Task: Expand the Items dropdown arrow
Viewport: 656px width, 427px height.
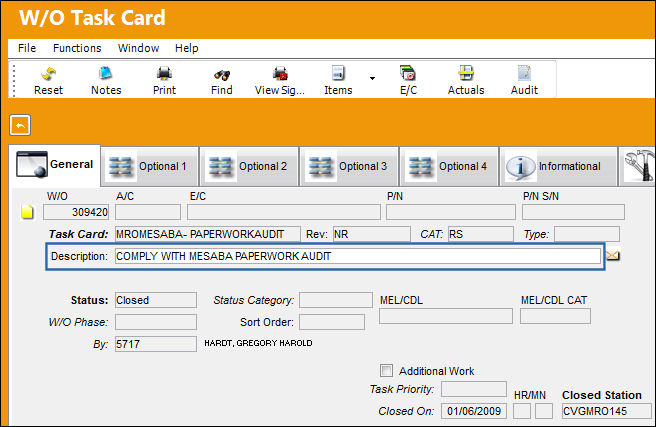Action: tap(372, 78)
